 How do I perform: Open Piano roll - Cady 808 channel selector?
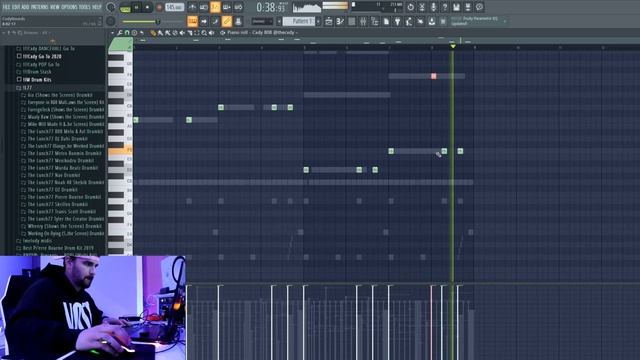point(262,33)
